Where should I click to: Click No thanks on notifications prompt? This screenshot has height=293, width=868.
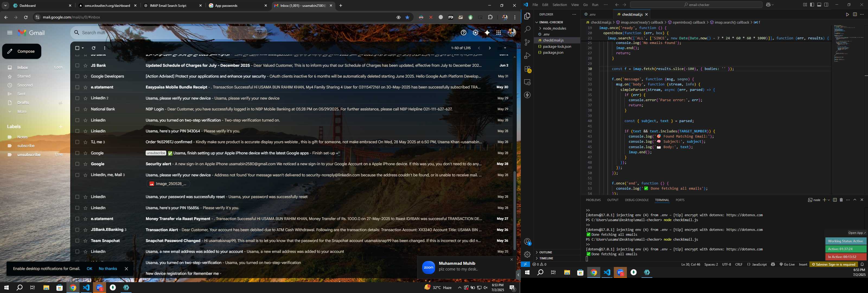(x=108, y=269)
